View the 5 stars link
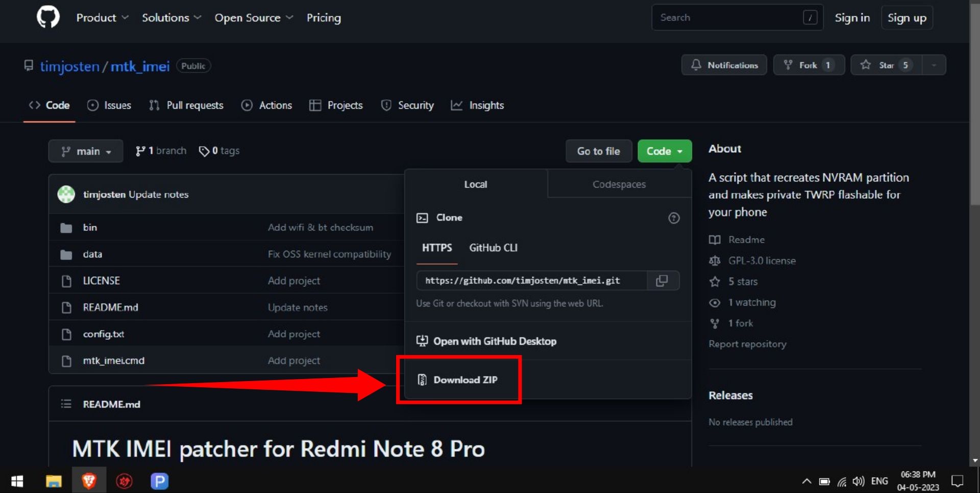980x493 pixels. click(x=733, y=282)
